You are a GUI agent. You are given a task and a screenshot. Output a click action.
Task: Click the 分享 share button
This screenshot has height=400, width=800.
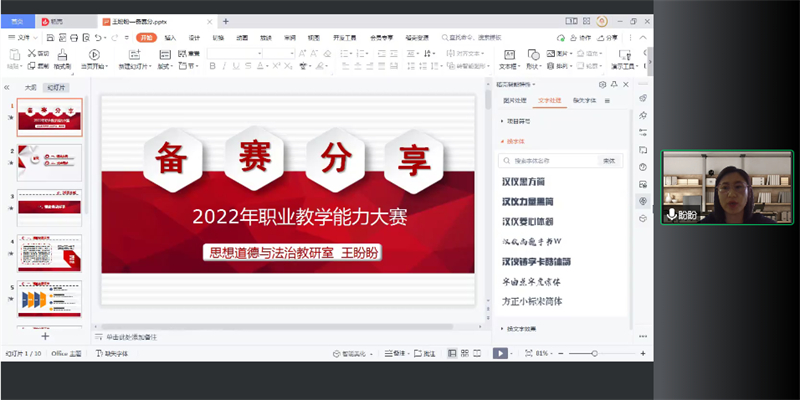tap(609, 38)
